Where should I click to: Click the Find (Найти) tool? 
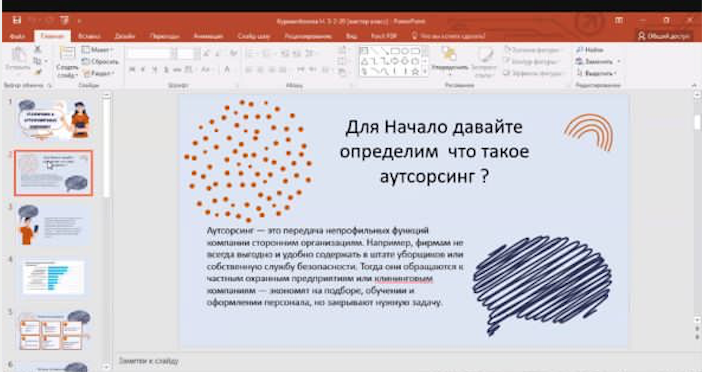point(590,50)
